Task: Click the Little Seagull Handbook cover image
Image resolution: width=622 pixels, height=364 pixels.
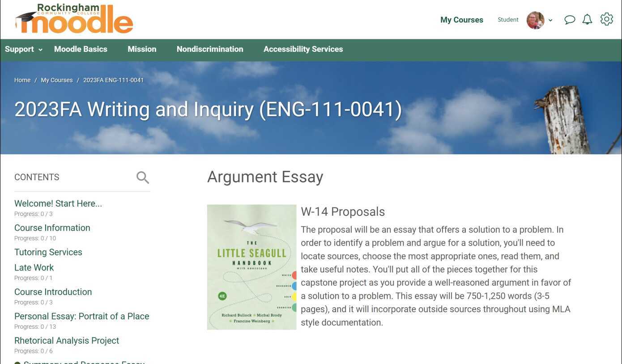Action: (x=251, y=267)
